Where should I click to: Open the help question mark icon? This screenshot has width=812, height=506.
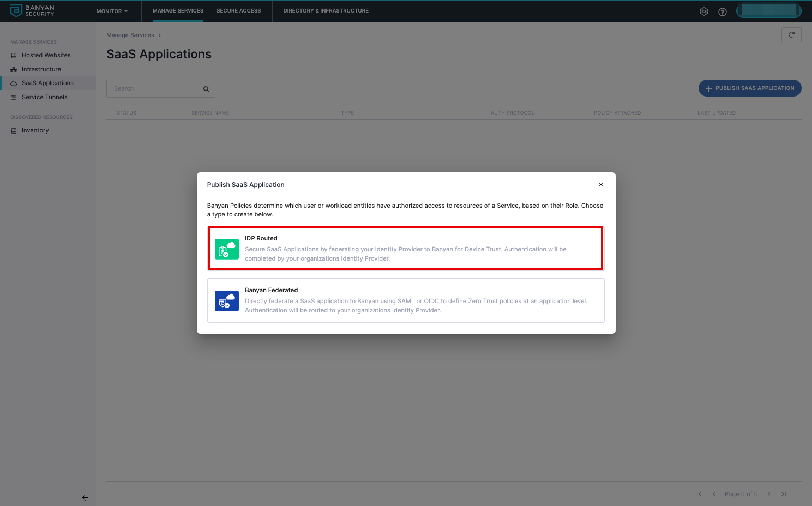click(x=723, y=11)
